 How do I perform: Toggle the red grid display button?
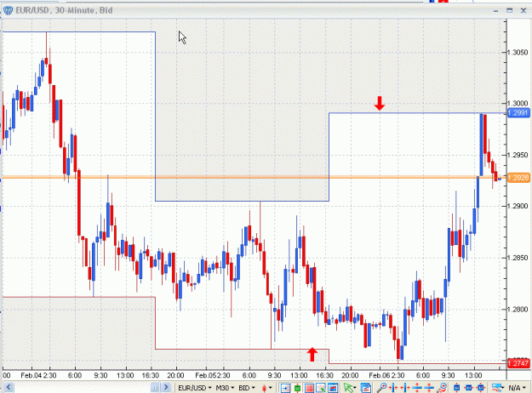point(309,388)
